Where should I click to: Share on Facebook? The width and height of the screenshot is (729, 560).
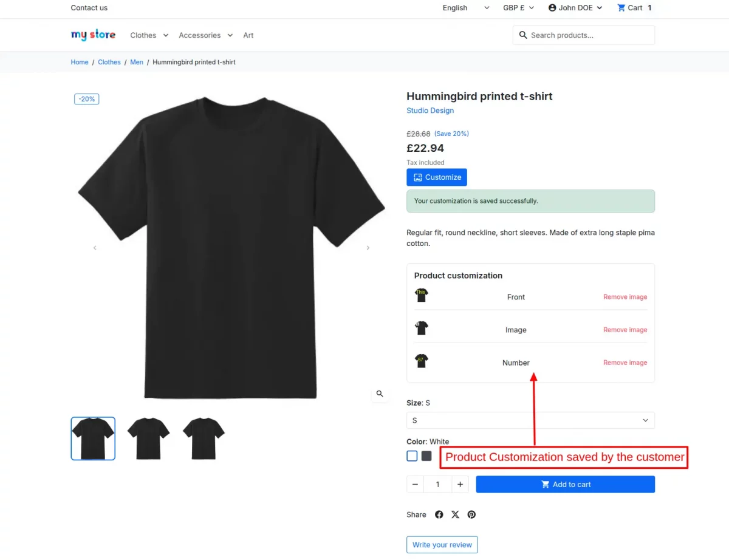(439, 514)
